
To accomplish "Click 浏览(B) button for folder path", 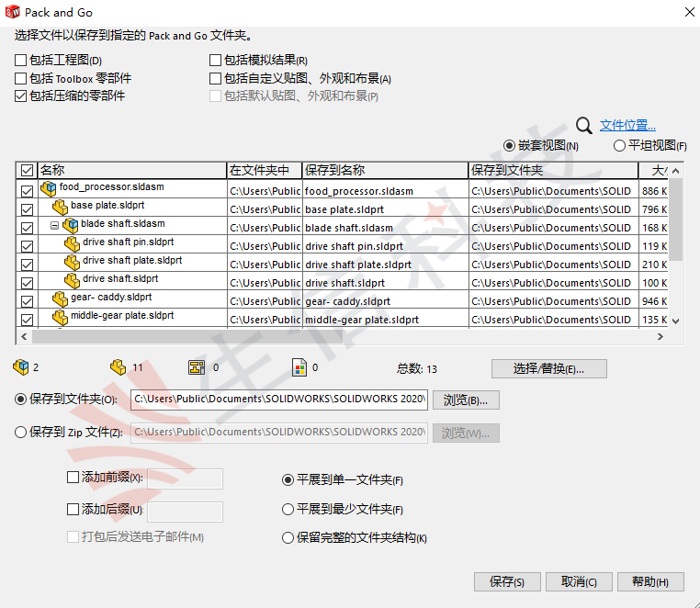I will coord(466,400).
